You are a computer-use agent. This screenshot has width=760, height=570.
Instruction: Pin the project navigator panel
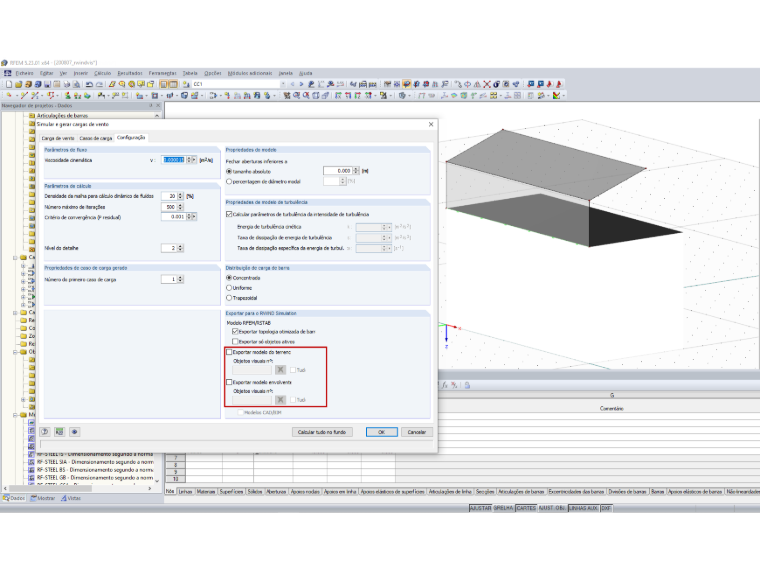(151, 106)
